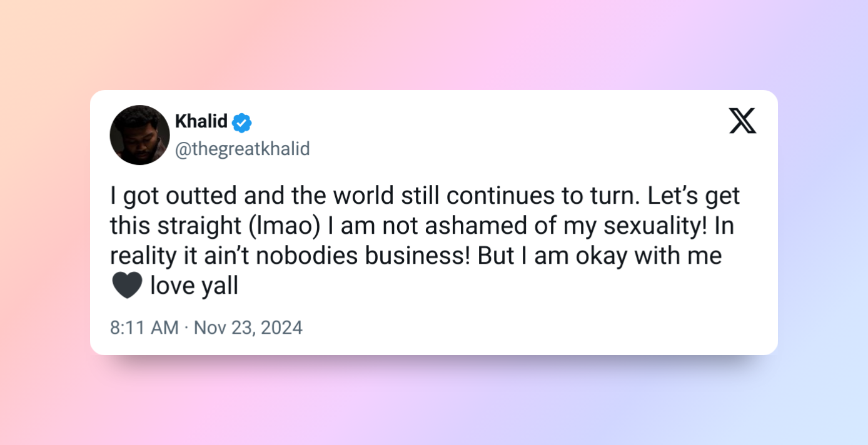Open Khalid's profile picture
Screen dimensions: 868x445
pos(139,135)
